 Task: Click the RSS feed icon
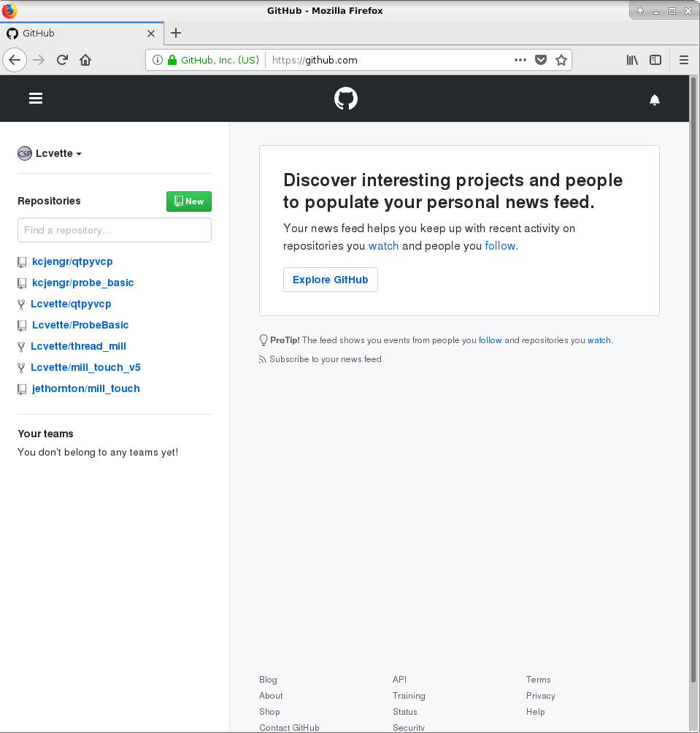pos(263,359)
